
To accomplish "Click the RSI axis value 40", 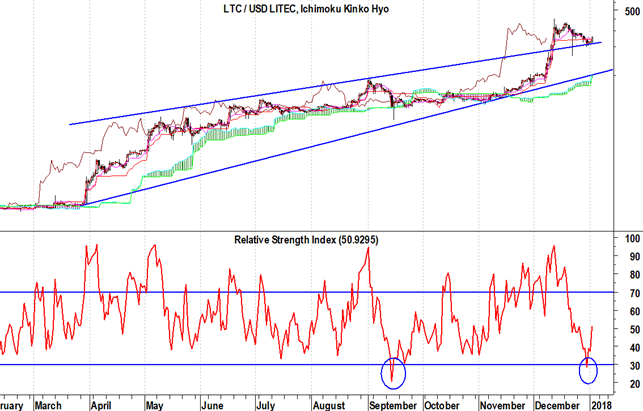I will pos(634,347).
